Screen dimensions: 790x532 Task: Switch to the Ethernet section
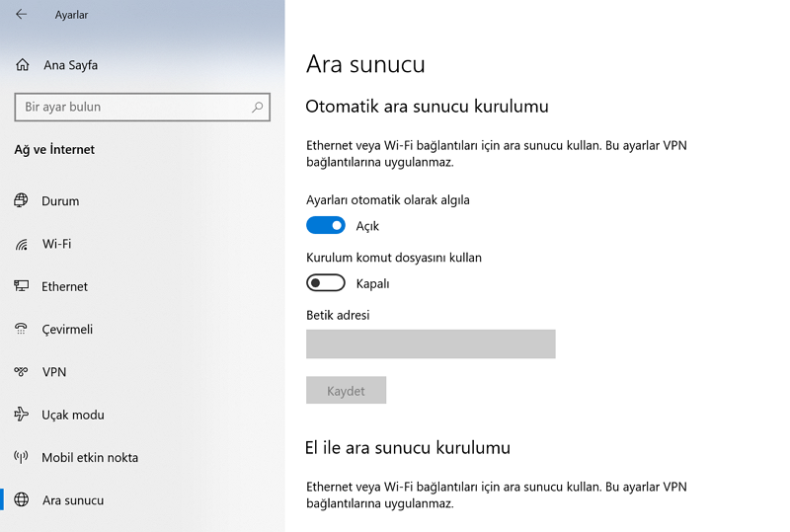pos(64,286)
